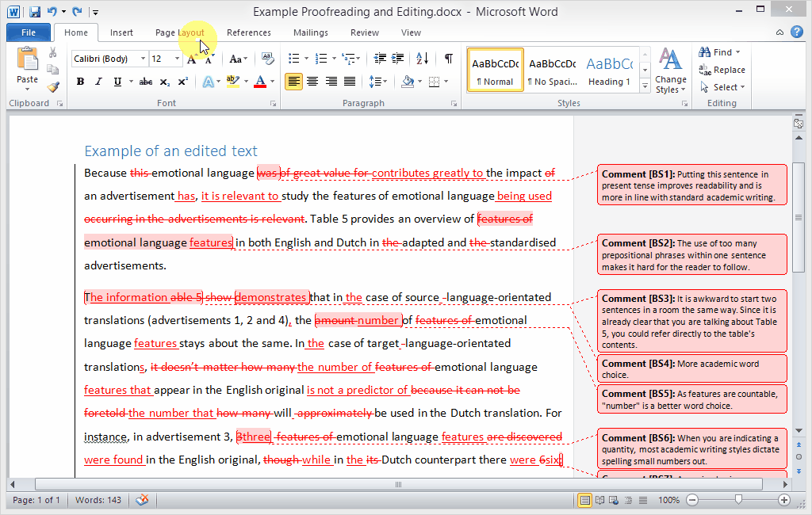Image resolution: width=812 pixels, height=515 pixels.
Task: Click the Cut scissors icon
Action: pos(53,52)
